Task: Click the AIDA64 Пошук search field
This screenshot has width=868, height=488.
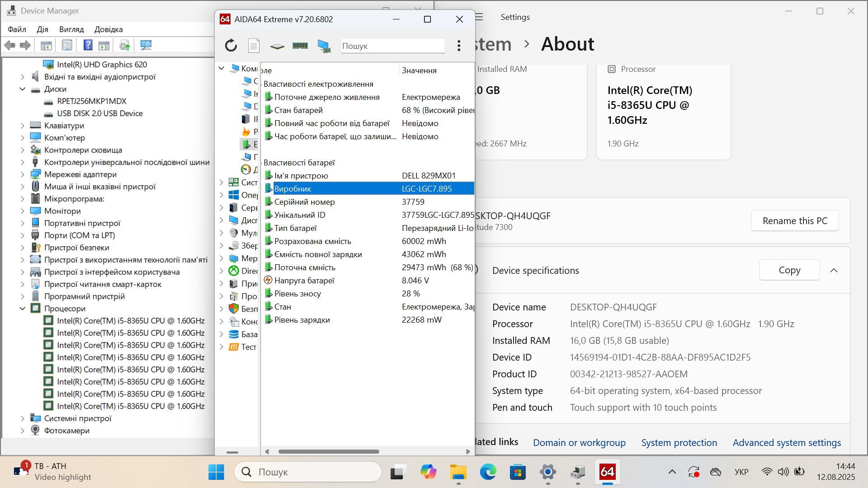Action: [392, 46]
